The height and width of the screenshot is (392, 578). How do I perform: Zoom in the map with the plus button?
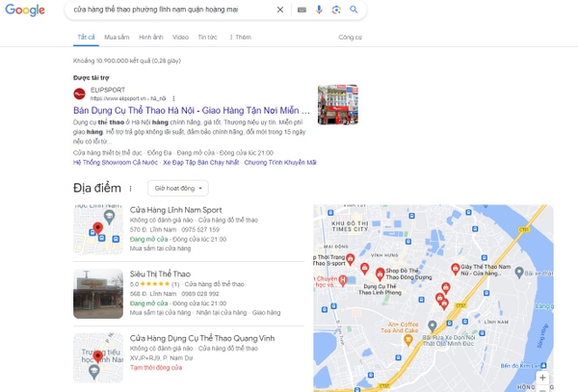pyautogui.click(x=542, y=378)
